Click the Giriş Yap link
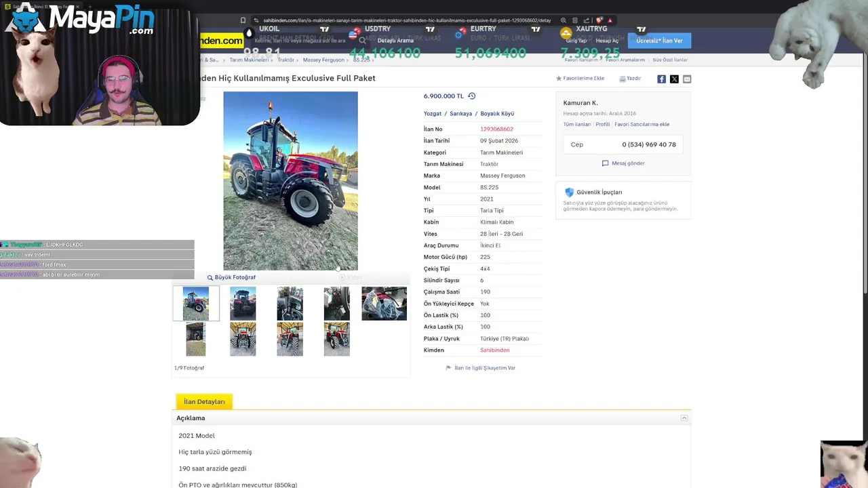The image size is (868, 488). [576, 41]
